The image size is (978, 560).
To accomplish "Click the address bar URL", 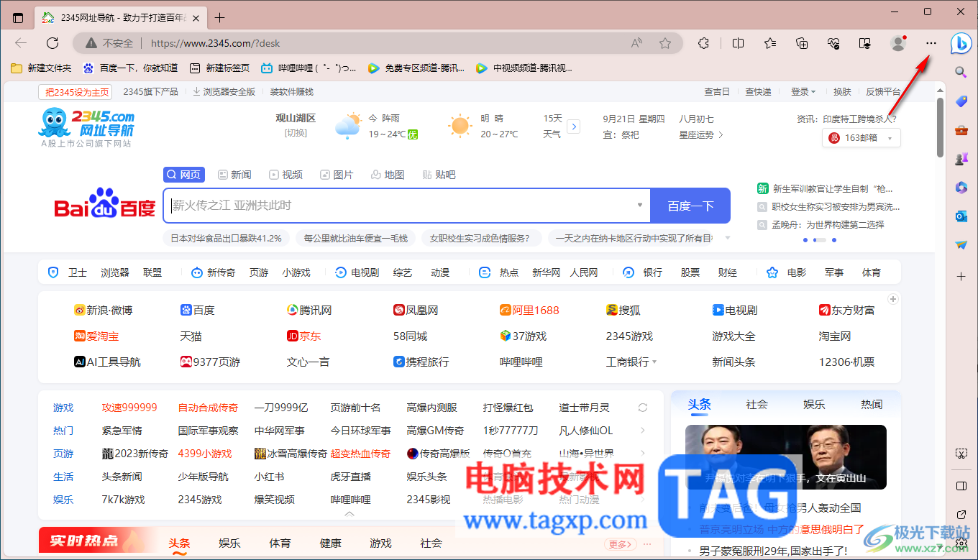I will [216, 43].
